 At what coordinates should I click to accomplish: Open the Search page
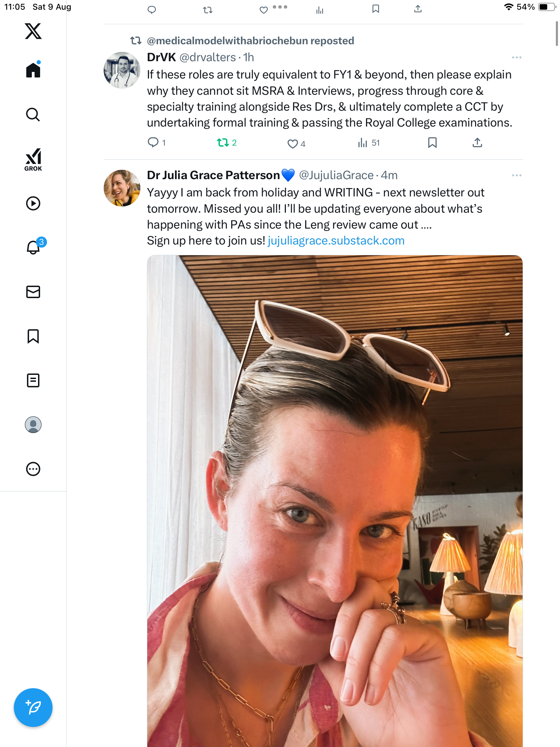tap(33, 114)
